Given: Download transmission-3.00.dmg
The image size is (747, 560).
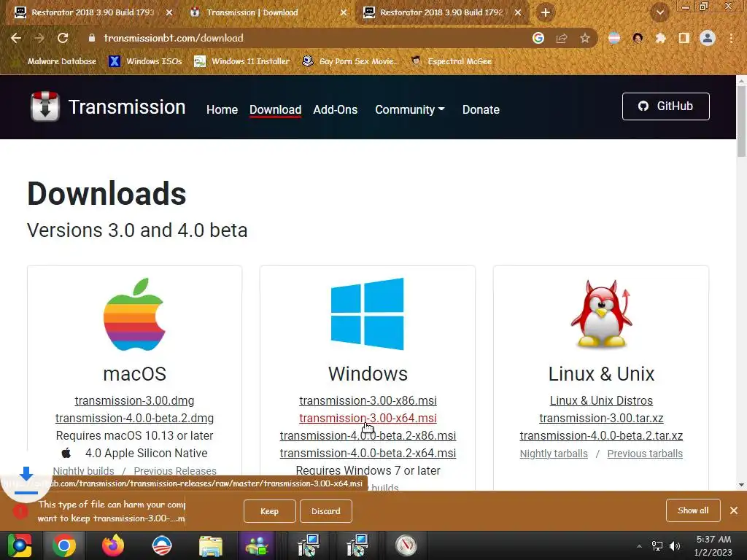Looking at the screenshot, I should pyautogui.click(x=134, y=400).
